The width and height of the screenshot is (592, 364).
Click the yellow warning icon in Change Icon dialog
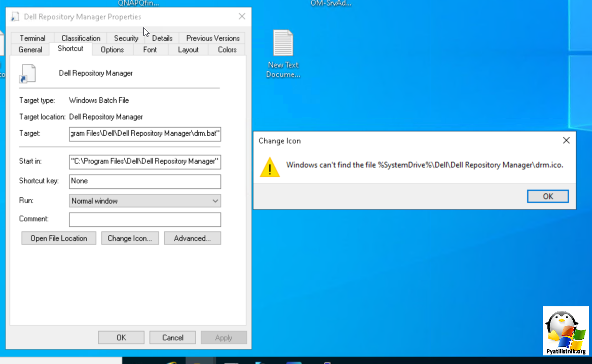[270, 167]
